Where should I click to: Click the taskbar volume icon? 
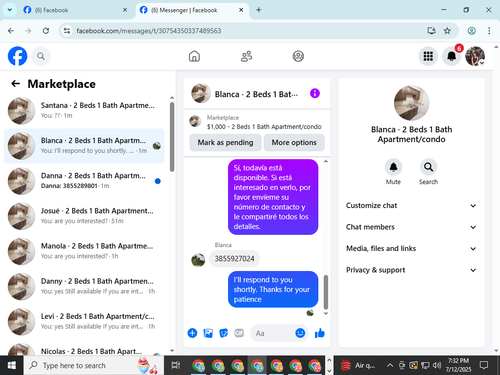[437, 366]
